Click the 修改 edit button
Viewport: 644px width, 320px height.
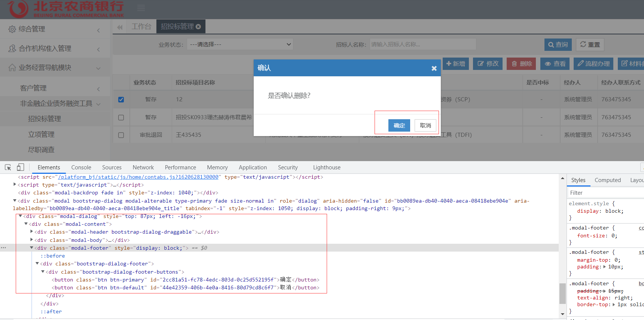pyautogui.click(x=488, y=64)
